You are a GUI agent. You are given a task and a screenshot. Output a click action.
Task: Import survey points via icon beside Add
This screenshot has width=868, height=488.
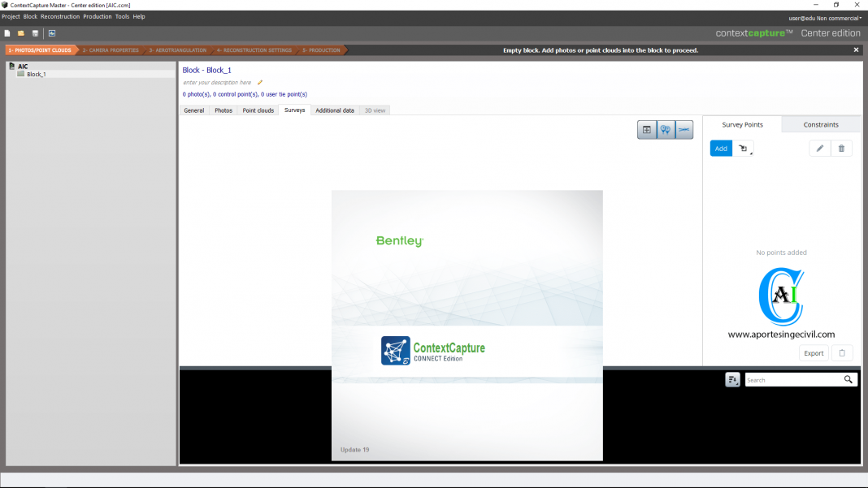click(x=742, y=148)
